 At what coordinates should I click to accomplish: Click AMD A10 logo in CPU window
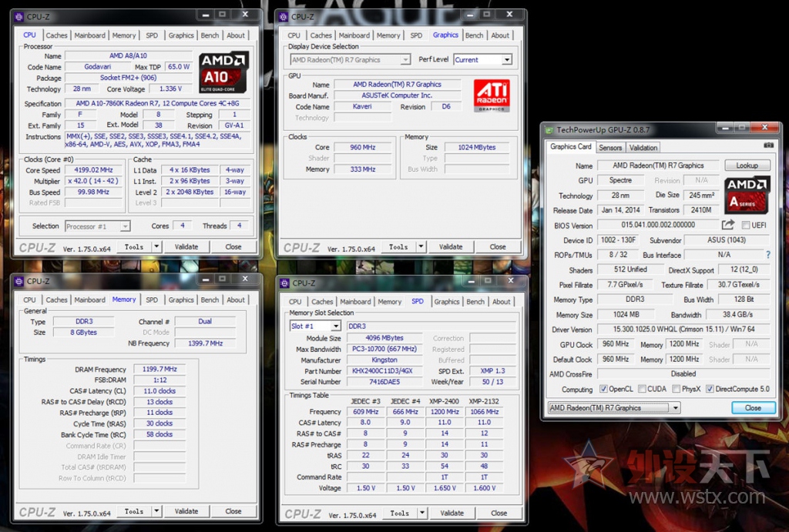(223, 72)
